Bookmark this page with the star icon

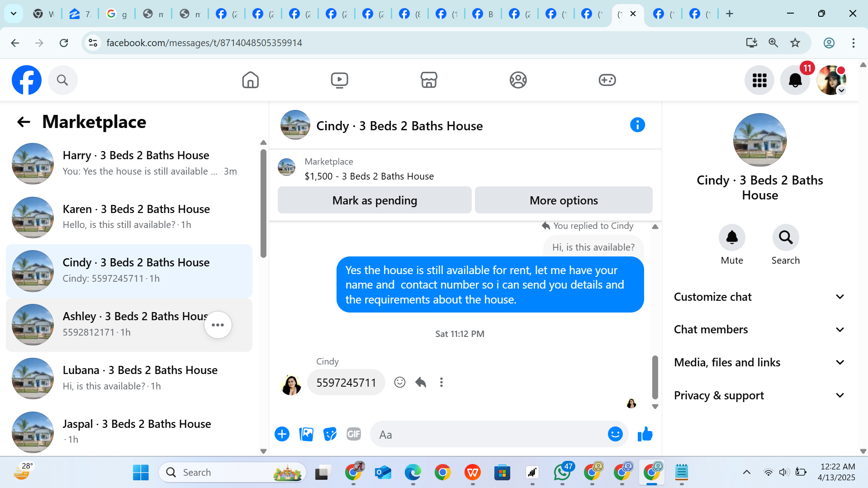coord(795,43)
